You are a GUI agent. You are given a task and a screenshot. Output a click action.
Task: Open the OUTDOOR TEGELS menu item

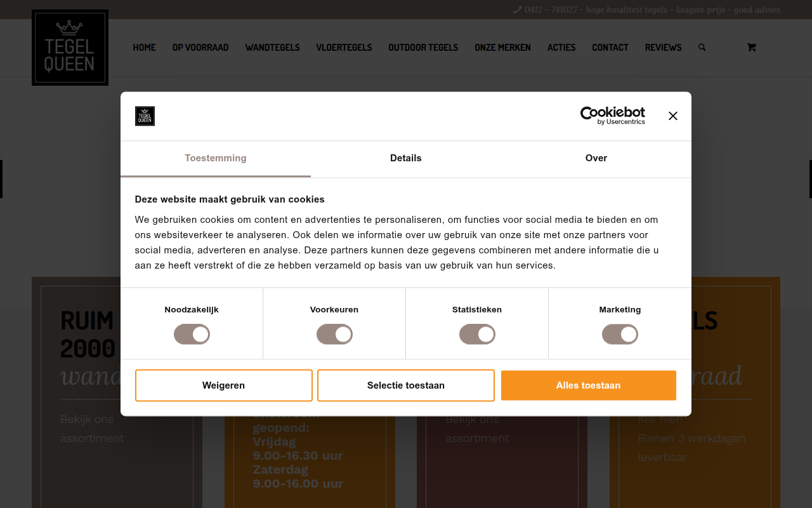(x=423, y=48)
